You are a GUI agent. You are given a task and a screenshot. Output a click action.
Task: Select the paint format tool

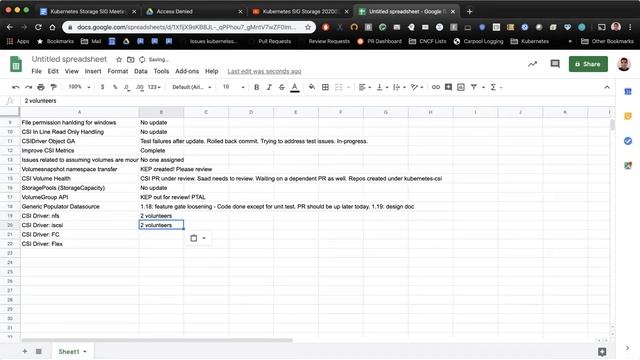tap(53, 87)
